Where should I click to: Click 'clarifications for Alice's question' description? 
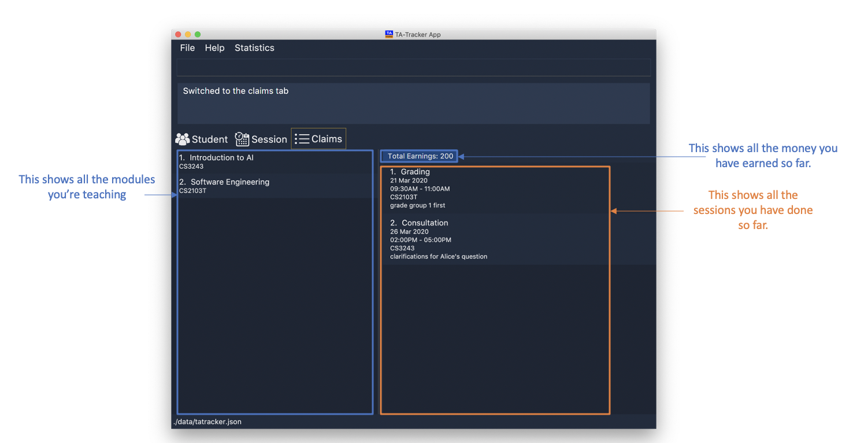pos(439,256)
